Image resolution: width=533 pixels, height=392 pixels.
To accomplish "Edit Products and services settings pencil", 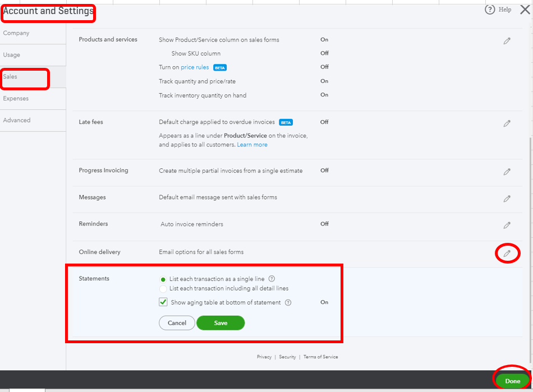I will [507, 41].
